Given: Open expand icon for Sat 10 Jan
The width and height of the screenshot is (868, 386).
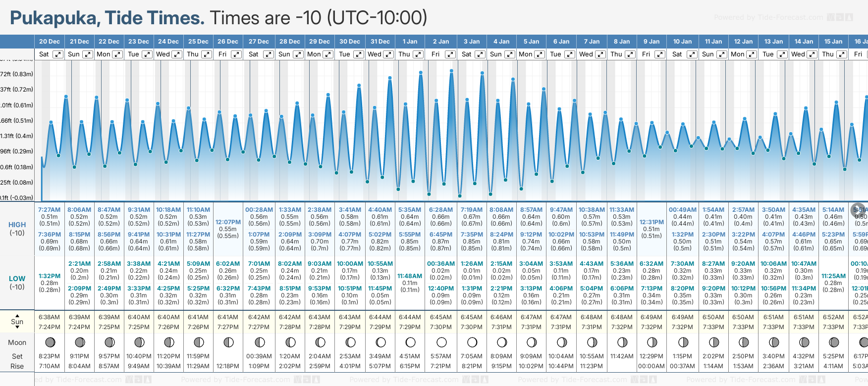Looking at the screenshot, I should (691, 54).
